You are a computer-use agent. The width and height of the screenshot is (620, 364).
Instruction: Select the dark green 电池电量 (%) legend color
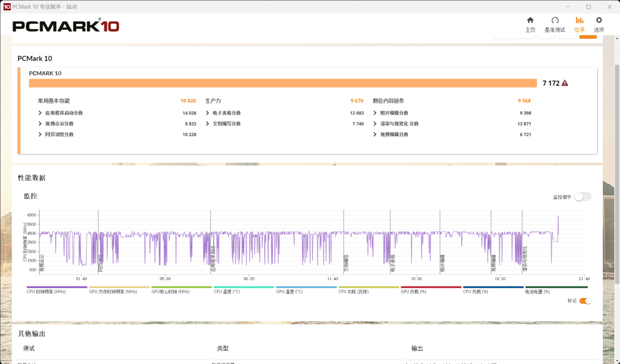[x=556, y=287]
